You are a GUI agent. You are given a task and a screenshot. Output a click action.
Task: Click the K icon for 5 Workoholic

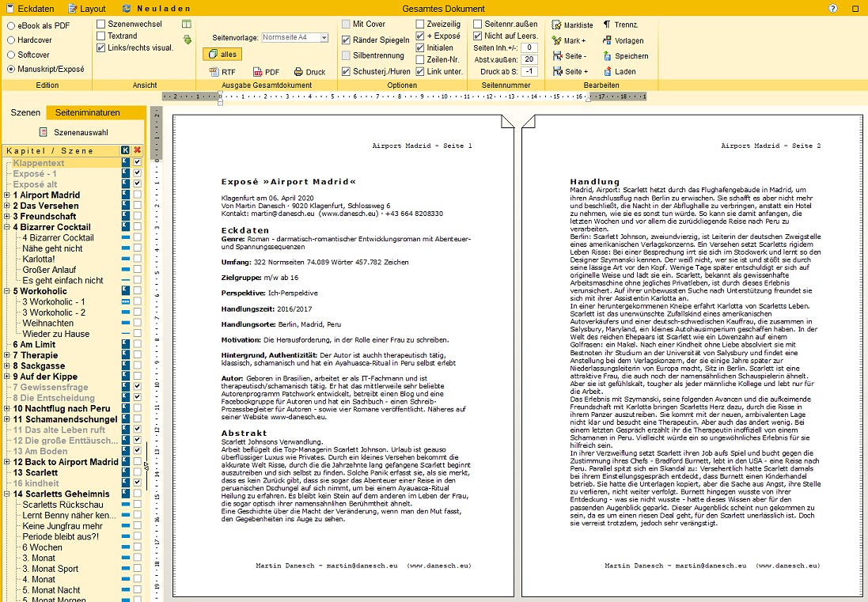point(125,290)
